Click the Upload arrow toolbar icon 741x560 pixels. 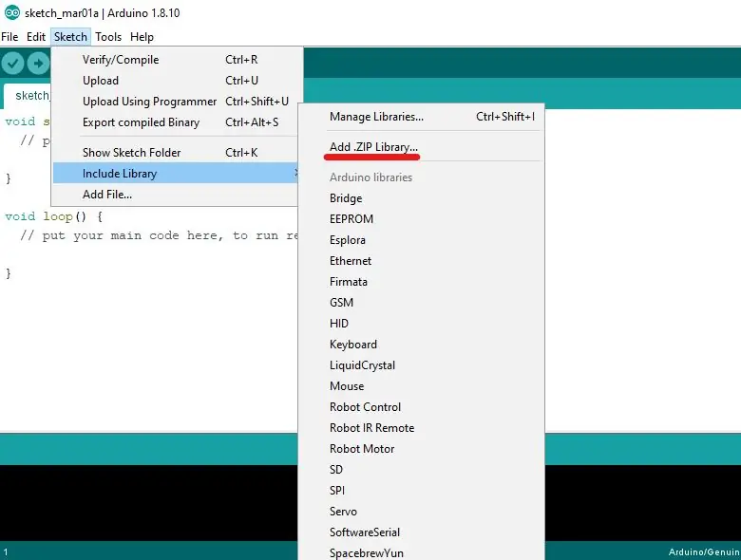[38, 64]
